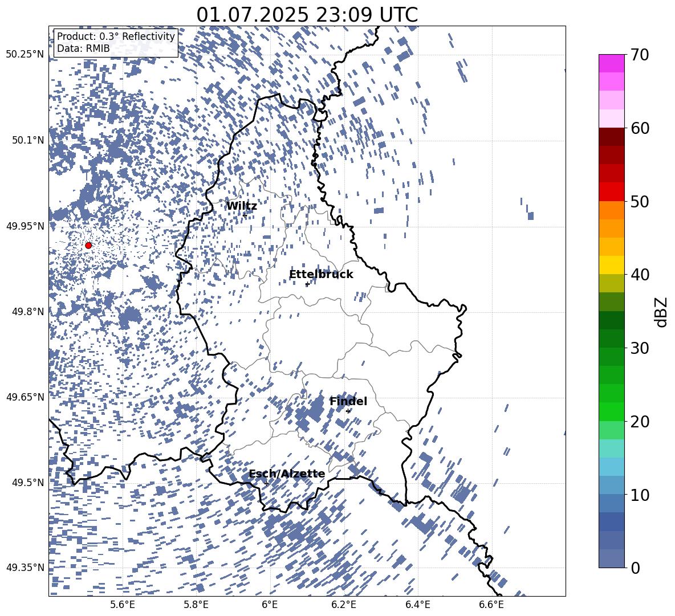Screen dimensions: 675x616
Task: Click the 49.95°N latitude label
Action: click(25, 226)
